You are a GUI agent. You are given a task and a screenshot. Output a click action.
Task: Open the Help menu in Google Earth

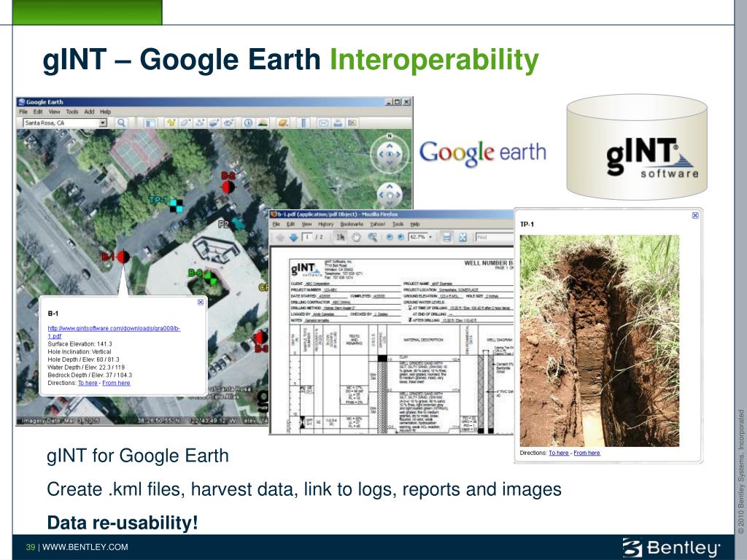click(105, 112)
